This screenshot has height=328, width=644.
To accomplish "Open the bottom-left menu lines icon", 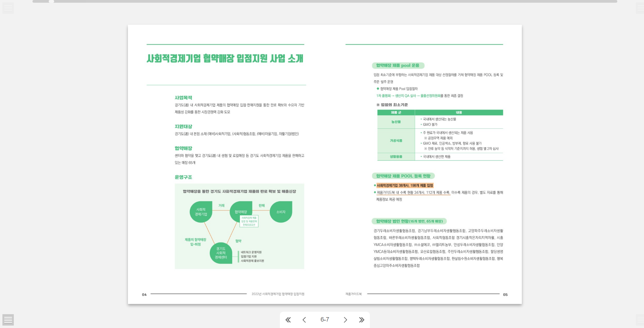I will click(8, 320).
